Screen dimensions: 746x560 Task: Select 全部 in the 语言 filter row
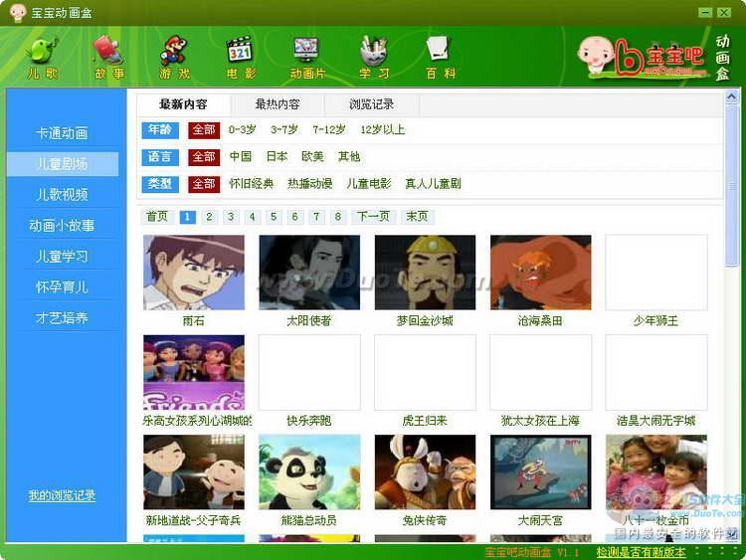(204, 157)
